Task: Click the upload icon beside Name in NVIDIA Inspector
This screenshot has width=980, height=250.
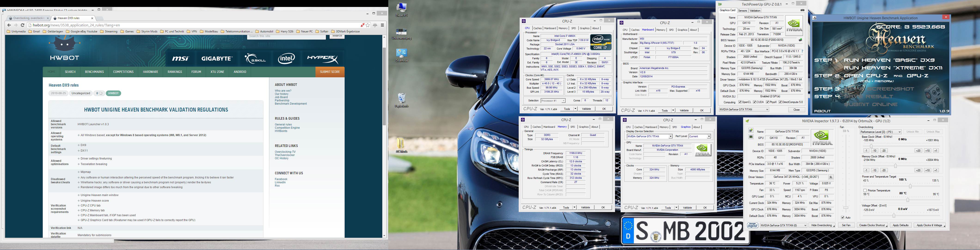Action: click(751, 131)
